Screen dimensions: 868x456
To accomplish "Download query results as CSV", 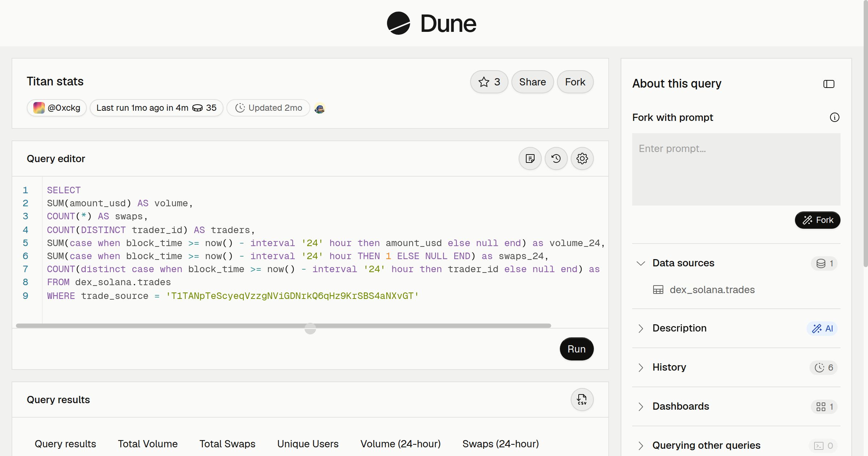I will coord(582,400).
